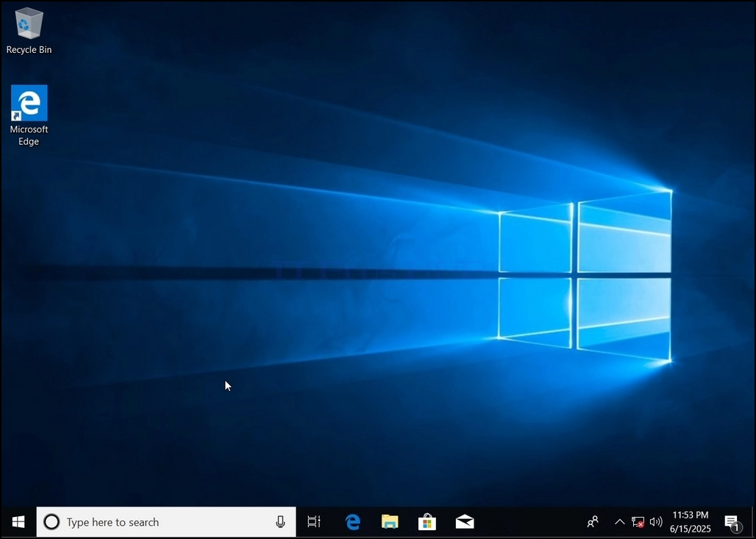Show hidden system tray icons

619,522
